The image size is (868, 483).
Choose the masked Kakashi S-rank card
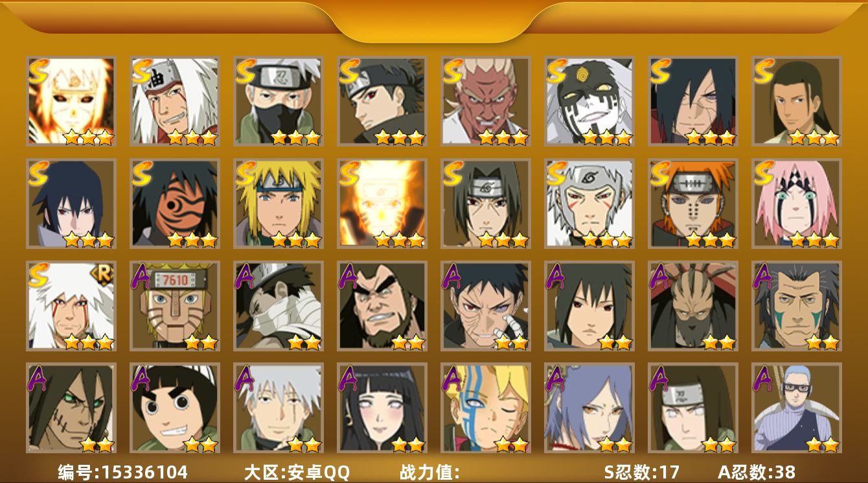pyautogui.click(x=278, y=101)
